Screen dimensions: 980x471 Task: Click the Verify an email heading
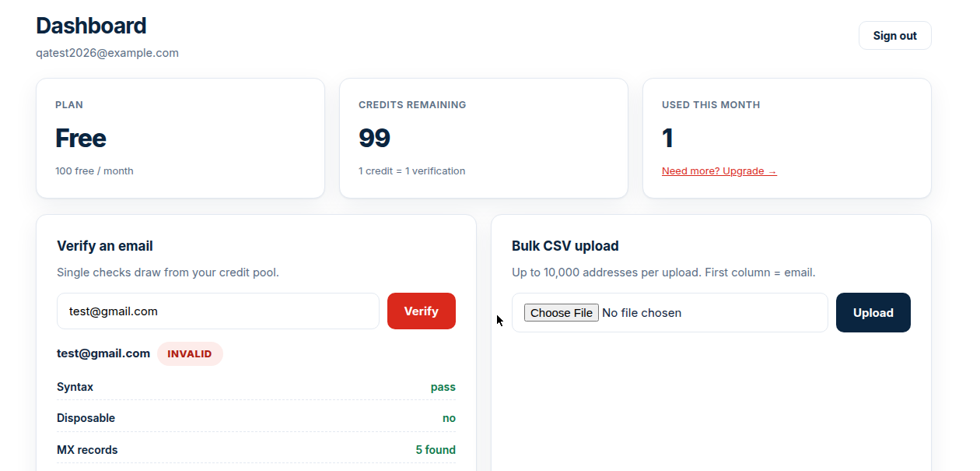point(105,246)
